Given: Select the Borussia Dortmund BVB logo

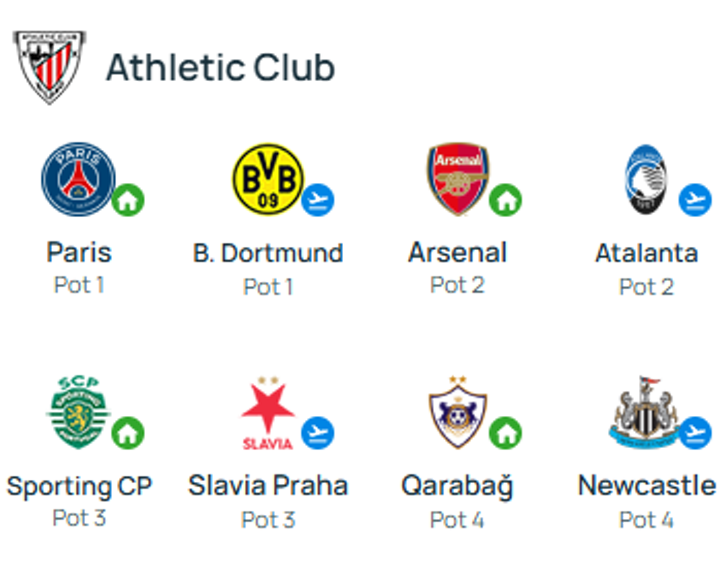Looking at the screenshot, I should 267,181.
